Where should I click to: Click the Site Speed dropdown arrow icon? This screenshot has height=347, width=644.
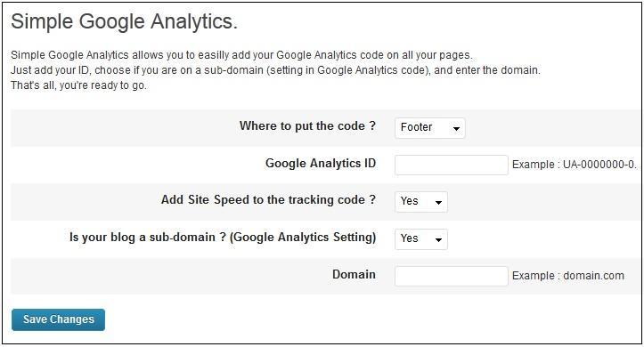[x=438, y=203]
